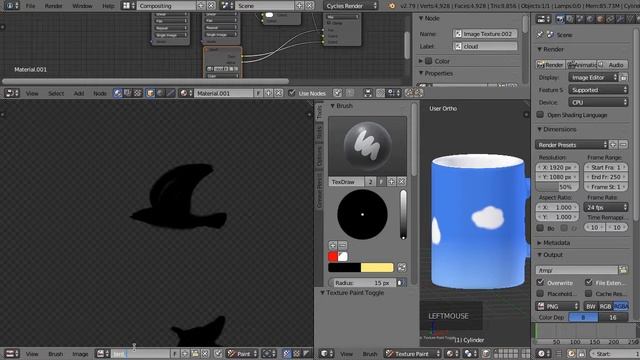Open the image editor type selector
This screenshot has height=360, width=640.
[x=11, y=353]
